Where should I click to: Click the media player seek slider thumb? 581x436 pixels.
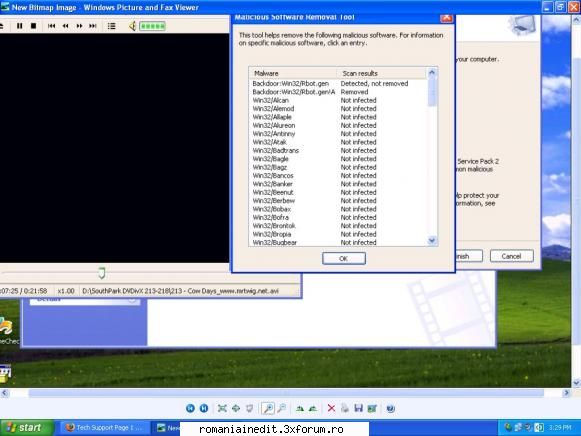coord(102,273)
